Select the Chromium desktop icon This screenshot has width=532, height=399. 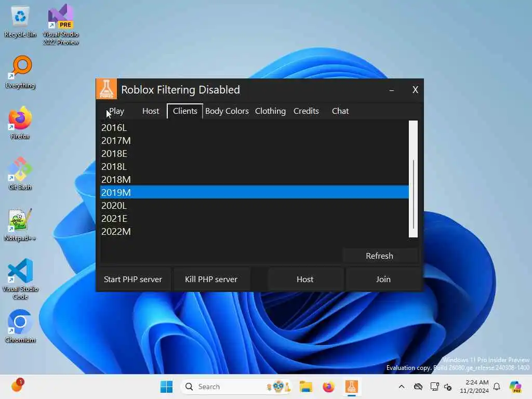coord(20,326)
